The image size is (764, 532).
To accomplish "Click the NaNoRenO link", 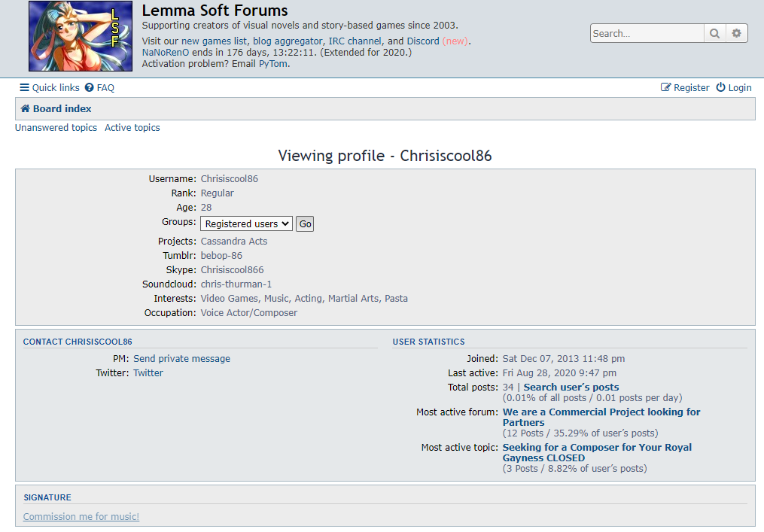I will click(166, 52).
